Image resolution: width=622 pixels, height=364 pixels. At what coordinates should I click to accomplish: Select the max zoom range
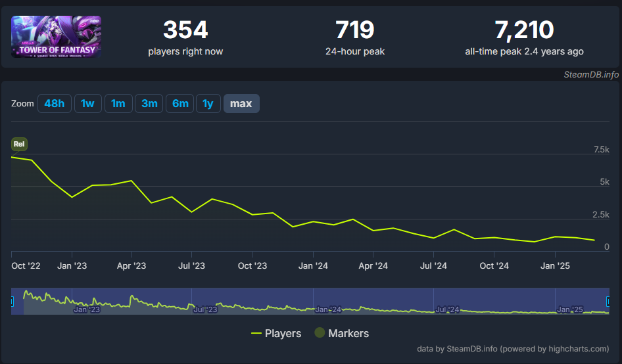pyautogui.click(x=241, y=104)
